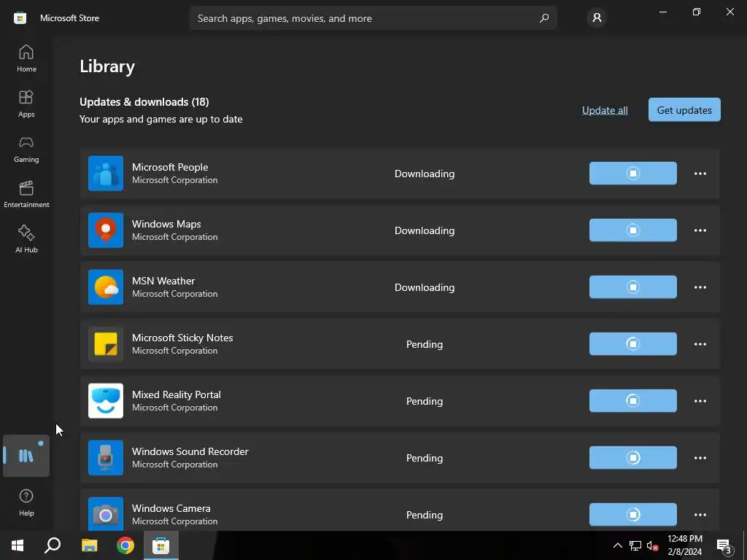The image size is (747, 560).
Task: Click the Windows Sound Recorder app icon
Action: click(106, 458)
